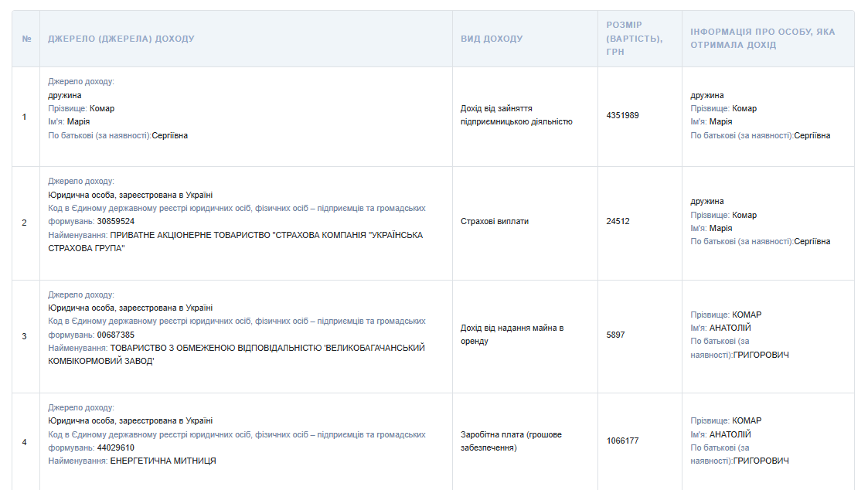Click registry code 44029610
This screenshot has height=490, width=868.
click(116, 447)
